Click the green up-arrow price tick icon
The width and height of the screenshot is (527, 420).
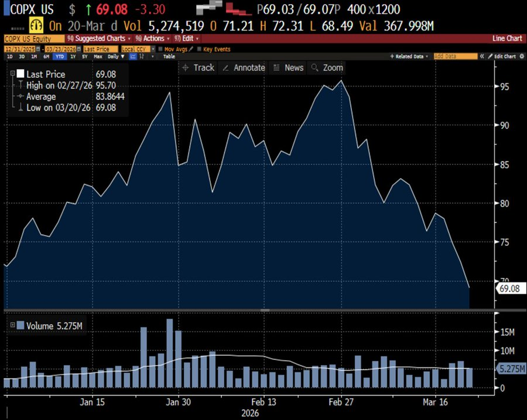88,9
